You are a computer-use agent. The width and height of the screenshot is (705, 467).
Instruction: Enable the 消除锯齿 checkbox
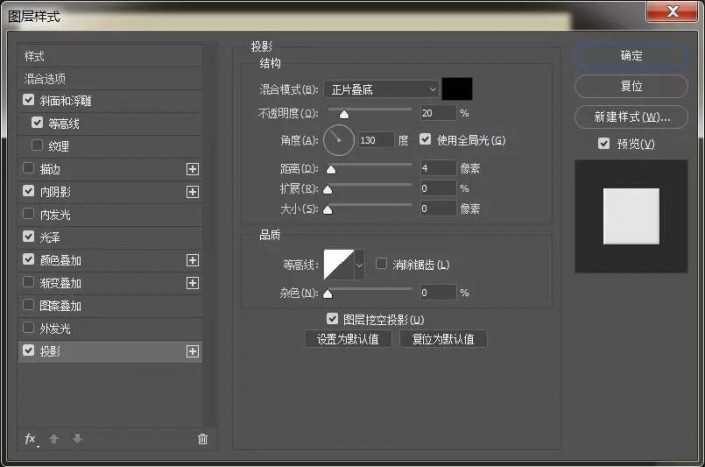click(x=381, y=264)
